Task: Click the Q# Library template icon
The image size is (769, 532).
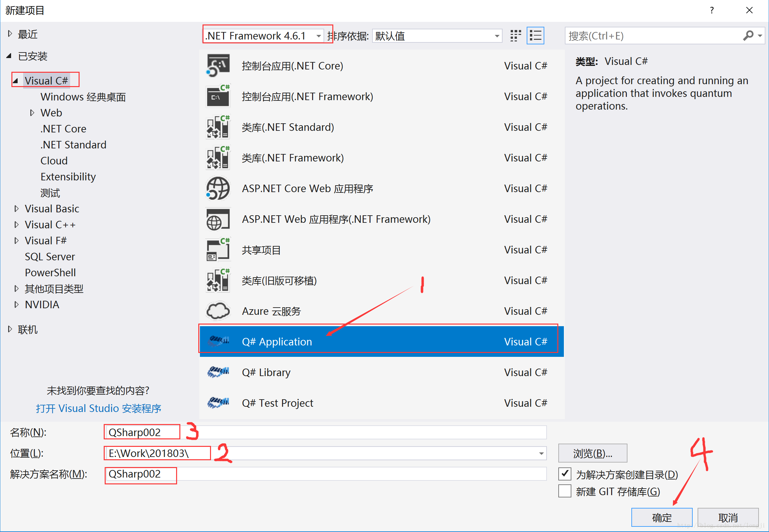Action: [x=218, y=372]
